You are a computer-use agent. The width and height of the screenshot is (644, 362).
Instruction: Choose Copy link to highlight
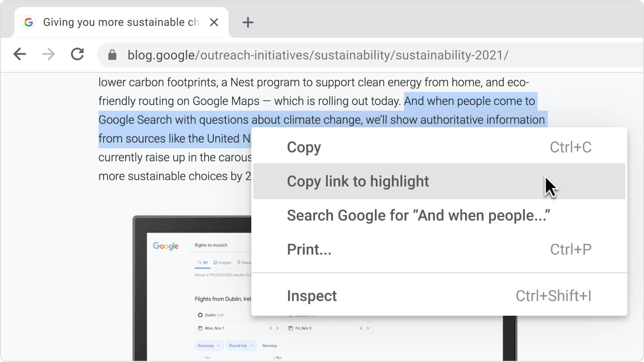coord(358,181)
